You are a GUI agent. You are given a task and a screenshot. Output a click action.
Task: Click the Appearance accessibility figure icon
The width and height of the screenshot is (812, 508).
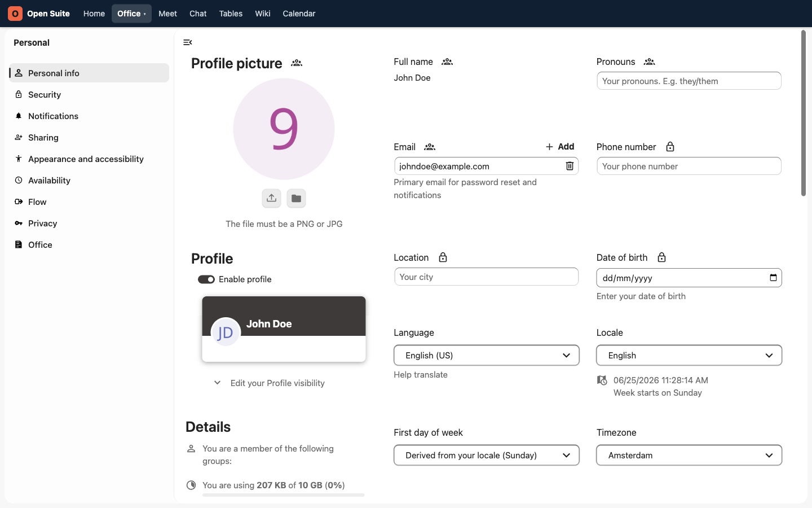click(19, 159)
